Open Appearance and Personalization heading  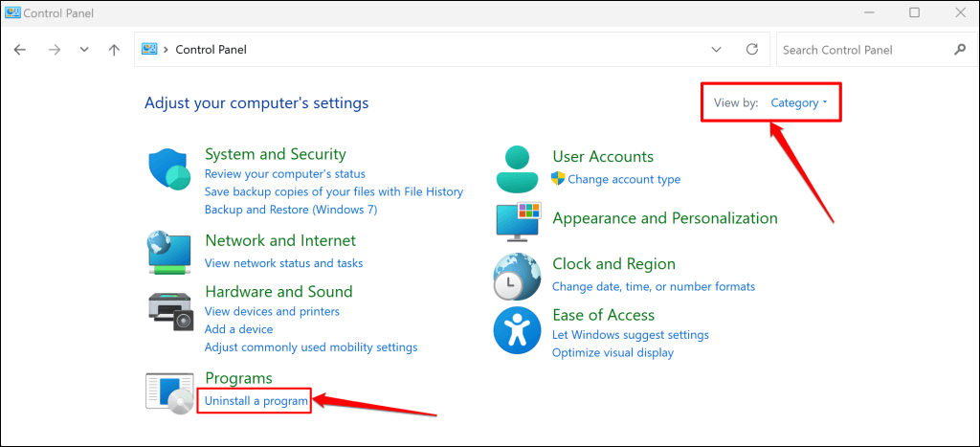coord(665,218)
